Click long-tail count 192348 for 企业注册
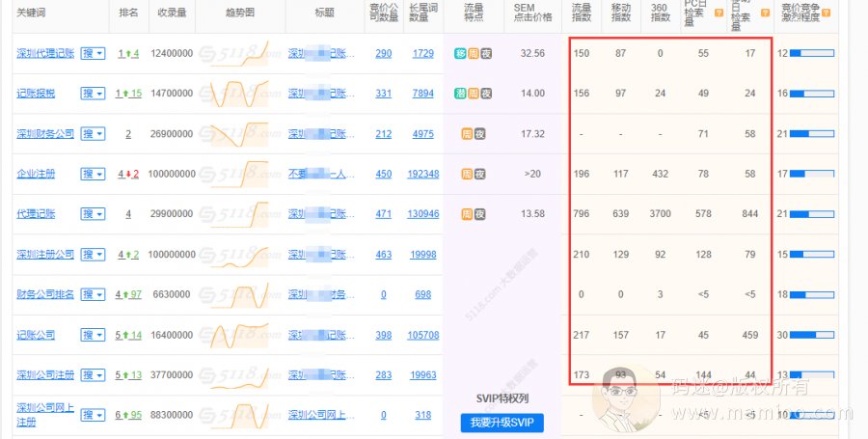Image resolution: width=868 pixels, height=439 pixels. (x=422, y=175)
